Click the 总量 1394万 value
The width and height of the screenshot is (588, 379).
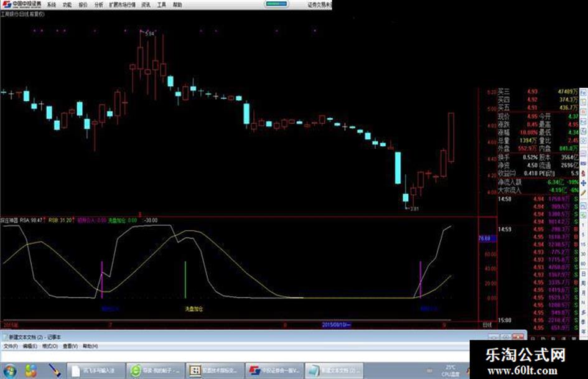coord(529,141)
